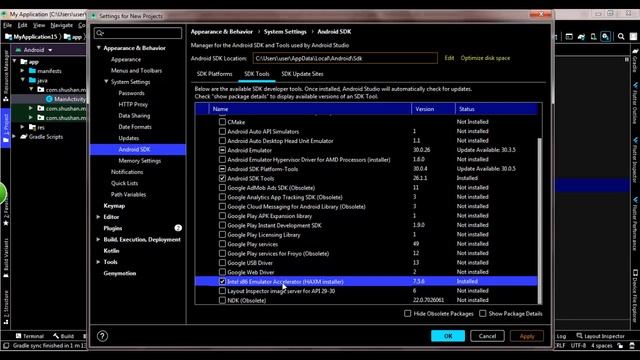The width and height of the screenshot is (640, 360).
Task: Click the Optimize disk space link
Action: (485, 58)
